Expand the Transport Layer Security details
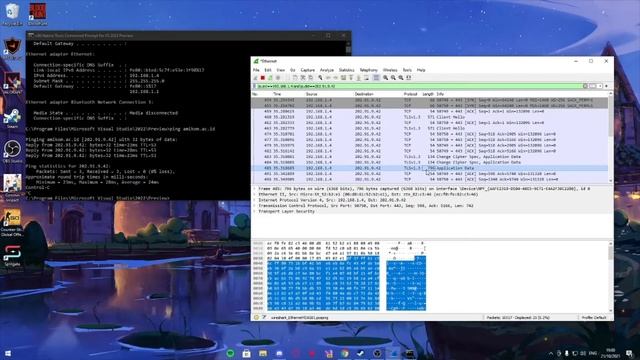Viewport: 640px width, 360px height. click(255, 211)
